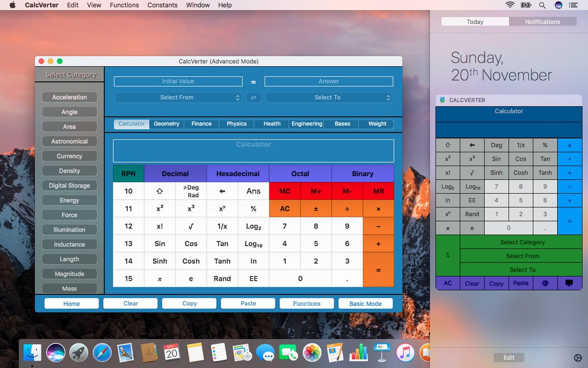Click the multiply key in orange operator column
Image resolution: width=588 pixels, height=368 pixels.
(379, 209)
